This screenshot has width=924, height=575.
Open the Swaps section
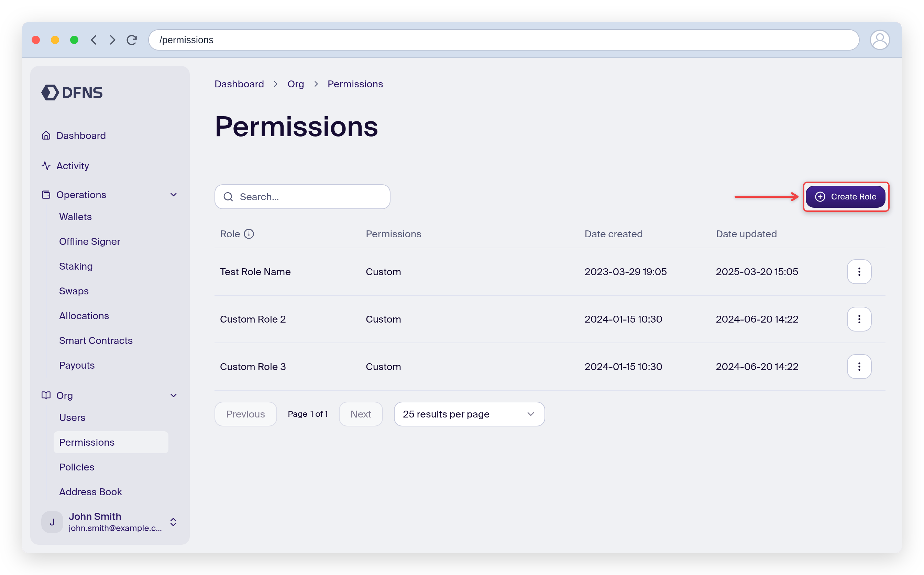click(x=74, y=291)
